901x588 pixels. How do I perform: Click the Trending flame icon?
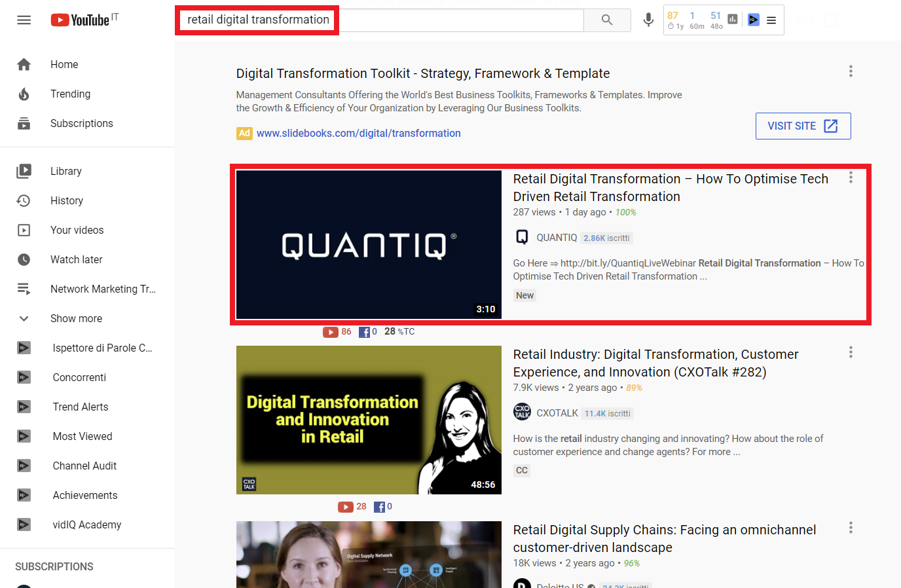[24, 94]
